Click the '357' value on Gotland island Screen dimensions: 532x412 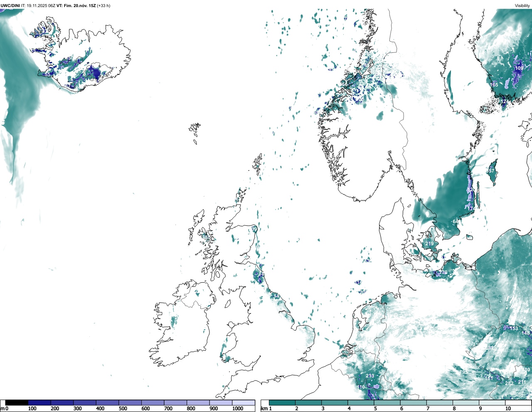point(490,171)
